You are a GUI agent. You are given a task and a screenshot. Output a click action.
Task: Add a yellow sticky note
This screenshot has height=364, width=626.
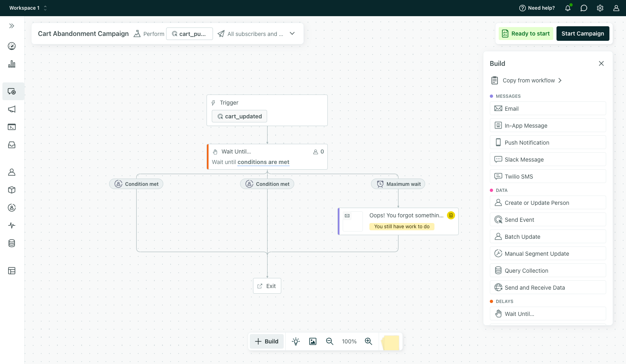391,343
